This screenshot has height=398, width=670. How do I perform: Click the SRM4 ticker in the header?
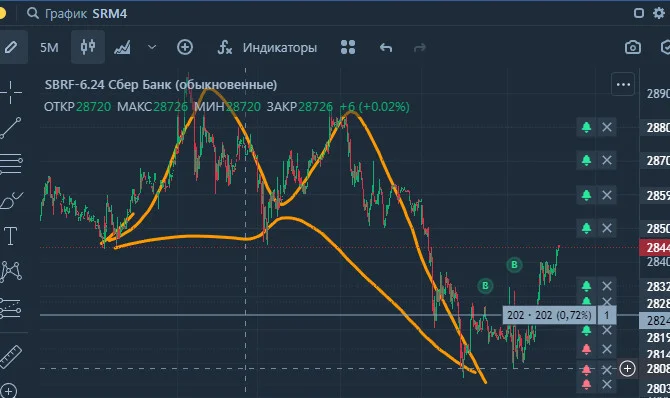pyautogui.click(x=110, y=14)
